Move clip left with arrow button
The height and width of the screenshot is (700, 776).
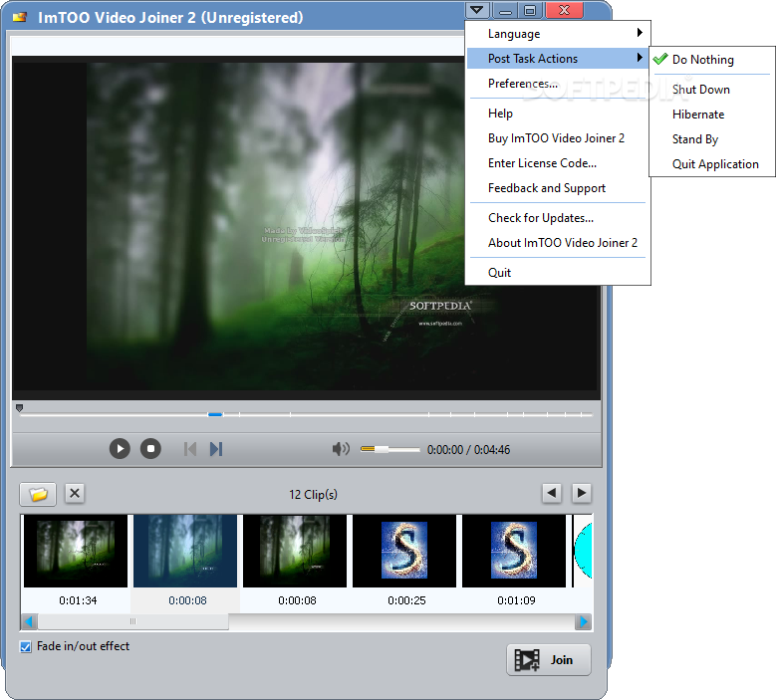pos(552,493)
